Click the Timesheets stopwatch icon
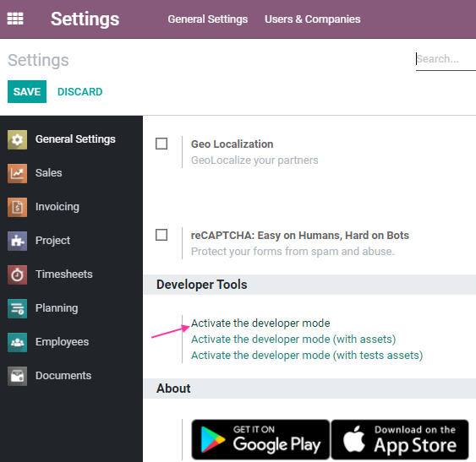This screenshot has height=462, width=476. coord(17,274)
